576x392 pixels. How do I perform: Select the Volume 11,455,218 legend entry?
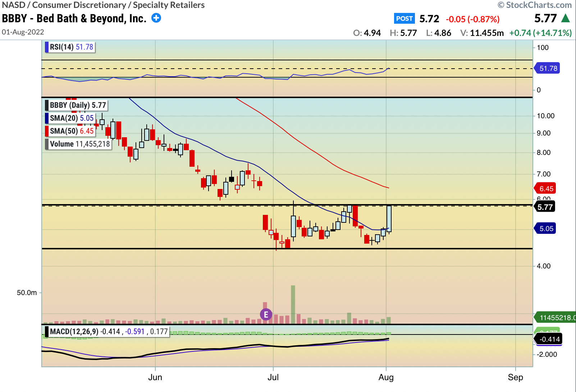click(x=78, y=144)
